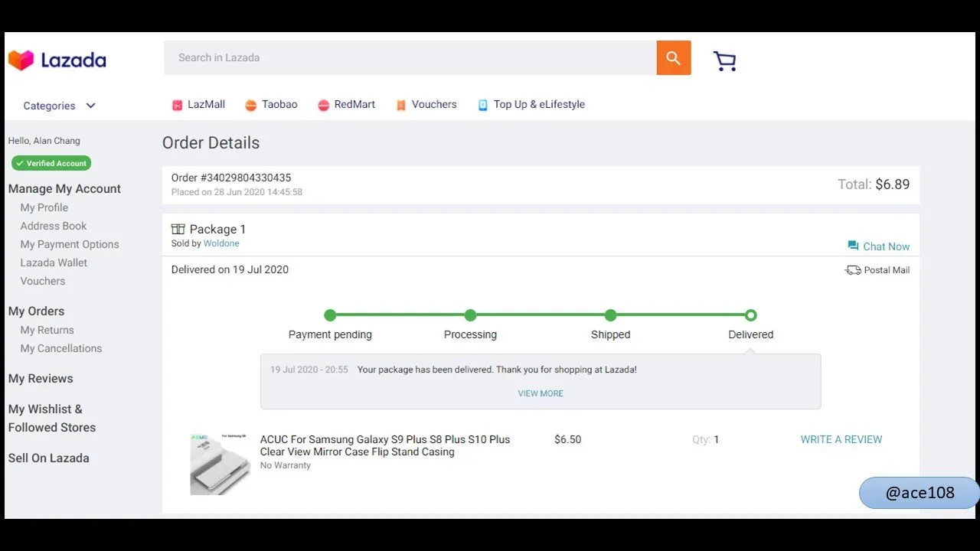Go to My Reviews

tap(41, 379)
